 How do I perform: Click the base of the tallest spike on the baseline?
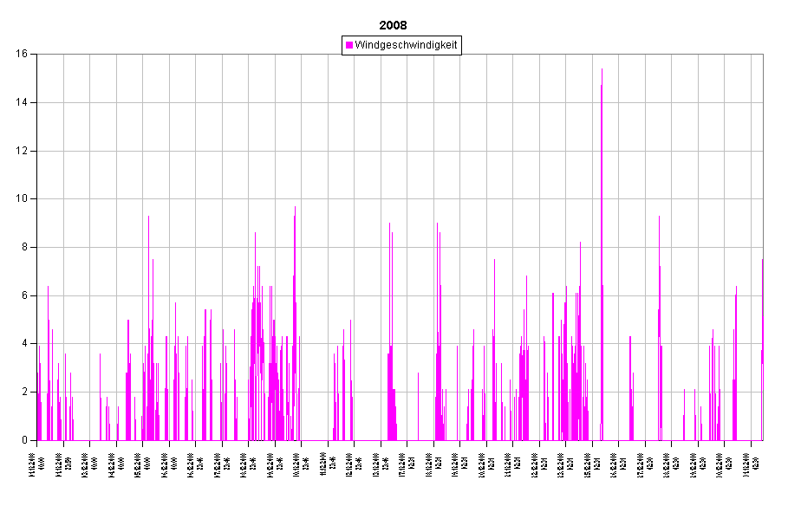pos(602,439)
